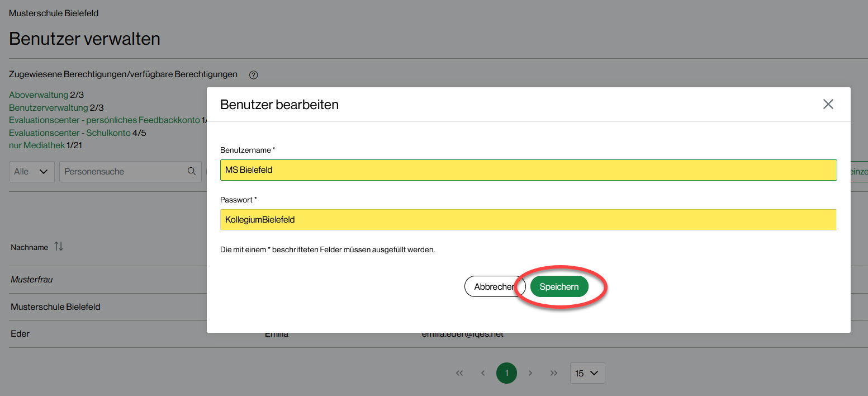Screen dimensions: 868x396
Task: Jump to the first page of results
Action: click(459, 373)
